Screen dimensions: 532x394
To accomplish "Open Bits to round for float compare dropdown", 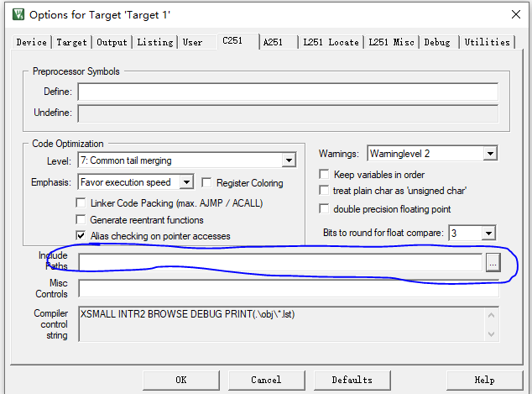I will [x=488, y=233].
